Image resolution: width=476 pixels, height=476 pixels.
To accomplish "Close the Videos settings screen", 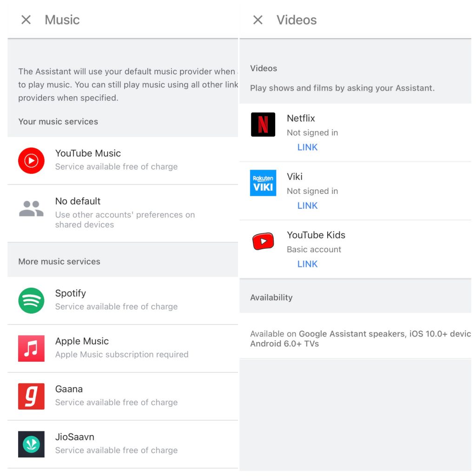I will pyautogui.click(x=258, y=20).
